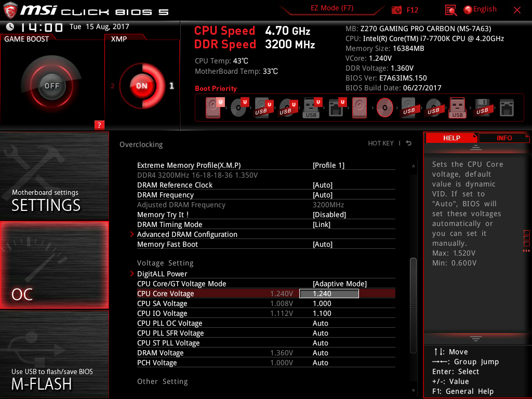Open the DRAM Reference Clock [Auto] dropdown
Screen dimensions: 532x399
point(322,185)
